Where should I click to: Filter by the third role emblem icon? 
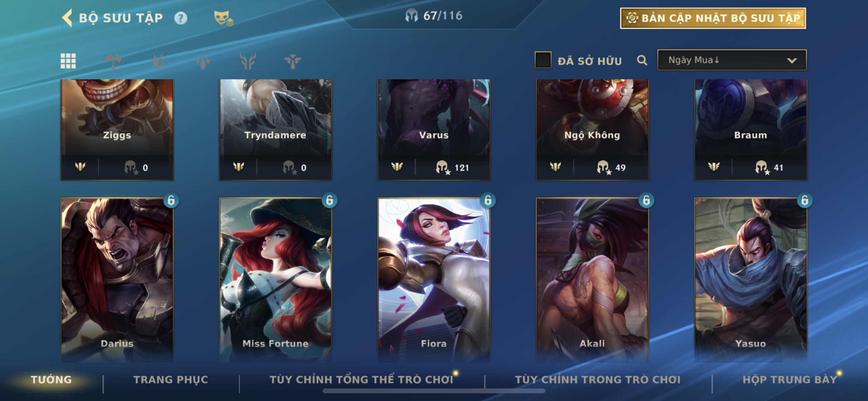coord(203,61)
